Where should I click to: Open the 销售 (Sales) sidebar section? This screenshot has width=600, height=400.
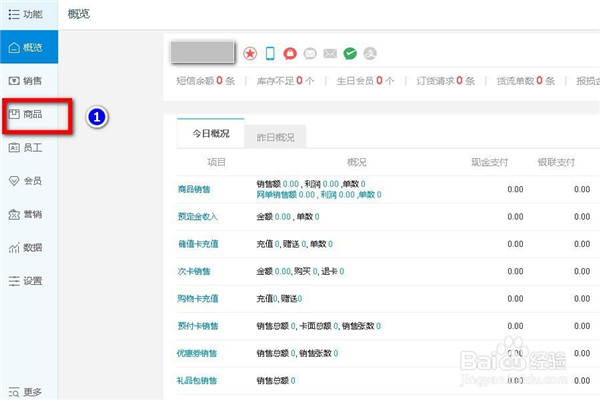tap(28, 80)
